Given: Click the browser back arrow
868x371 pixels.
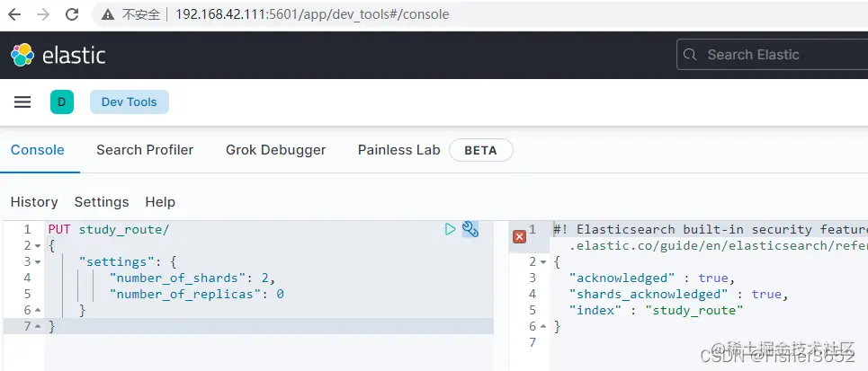Looking at the screenshot, I should 14,14.
